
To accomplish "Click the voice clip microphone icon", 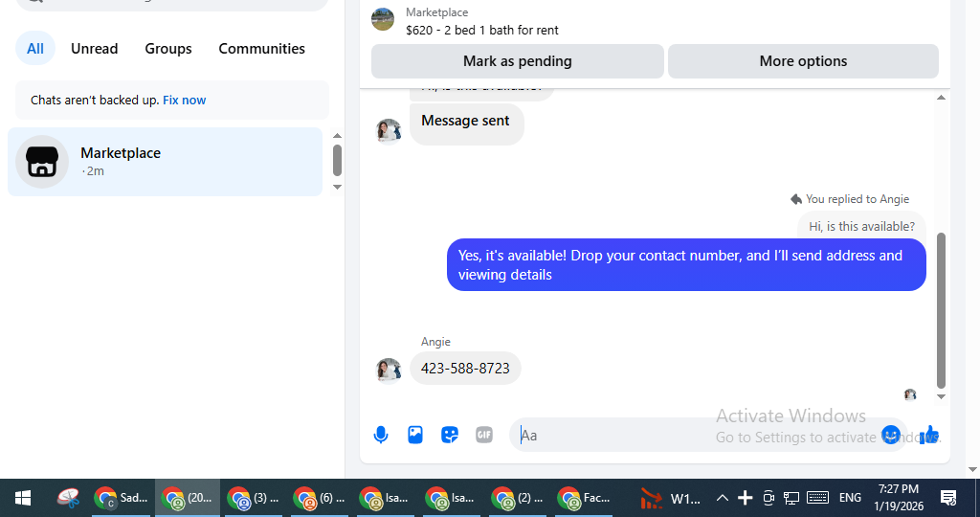I will pyautogui.click(x=381, y=435).
